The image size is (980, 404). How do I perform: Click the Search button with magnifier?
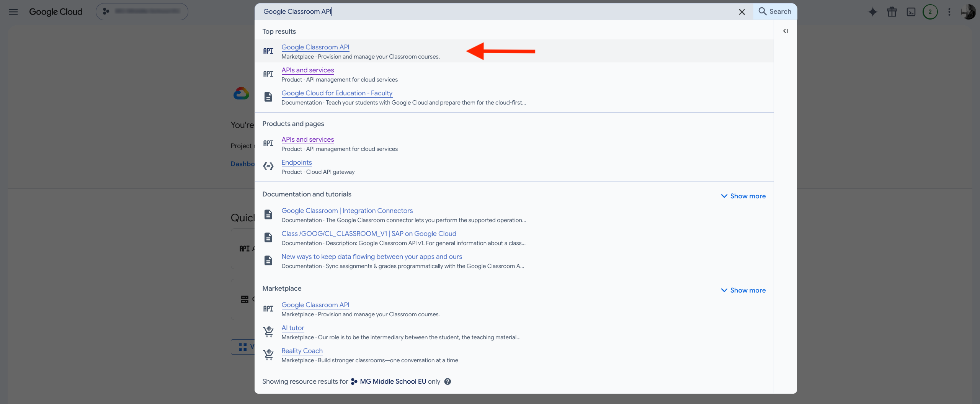coord(775,11)
